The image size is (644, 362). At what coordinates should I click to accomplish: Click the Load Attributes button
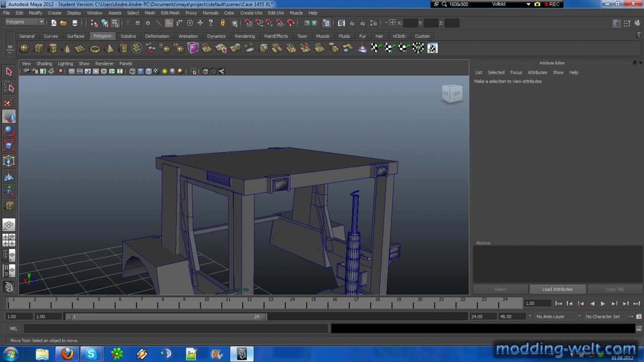557,289
